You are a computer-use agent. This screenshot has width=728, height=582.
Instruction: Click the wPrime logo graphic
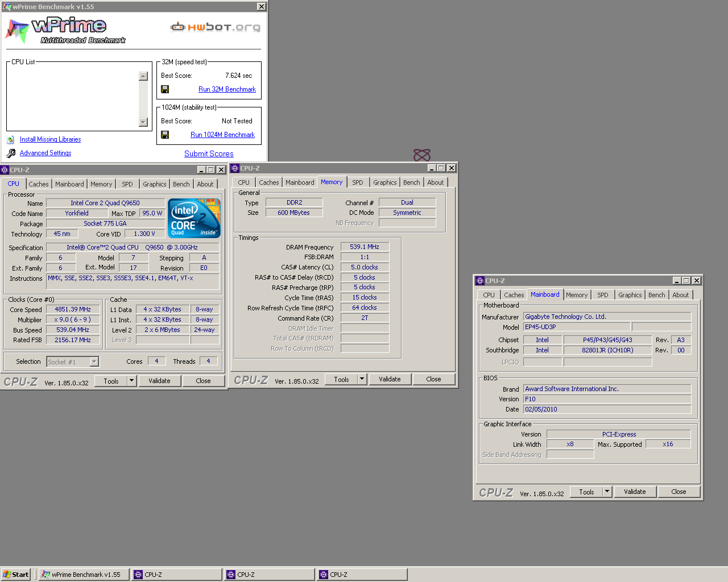pyautogui.click(x=65, y=31)
